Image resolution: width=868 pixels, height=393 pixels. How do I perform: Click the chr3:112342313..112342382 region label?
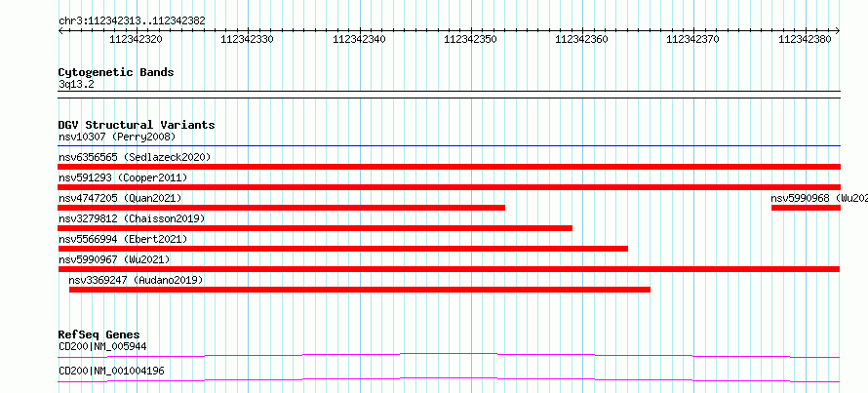point(132,21)
